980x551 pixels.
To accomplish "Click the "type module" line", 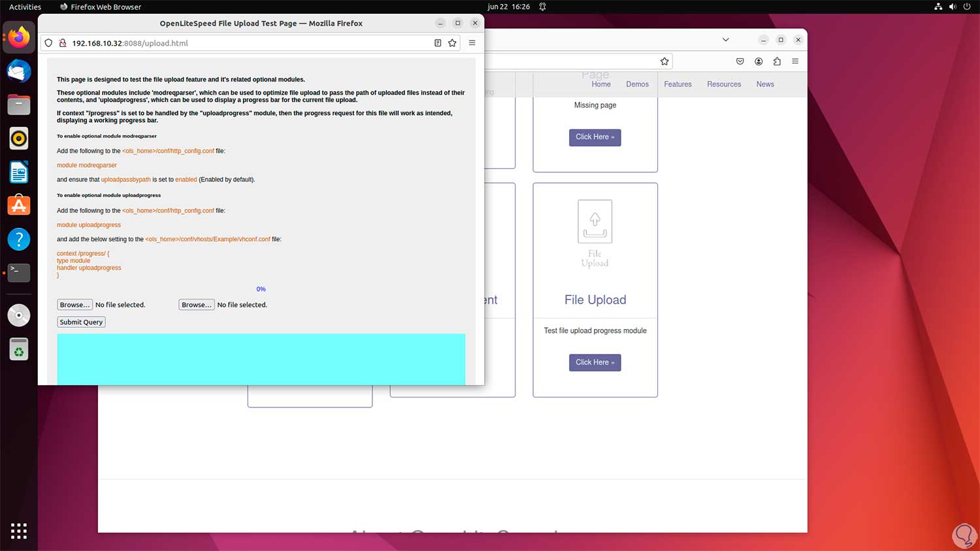I will click(x=73, y=260).
